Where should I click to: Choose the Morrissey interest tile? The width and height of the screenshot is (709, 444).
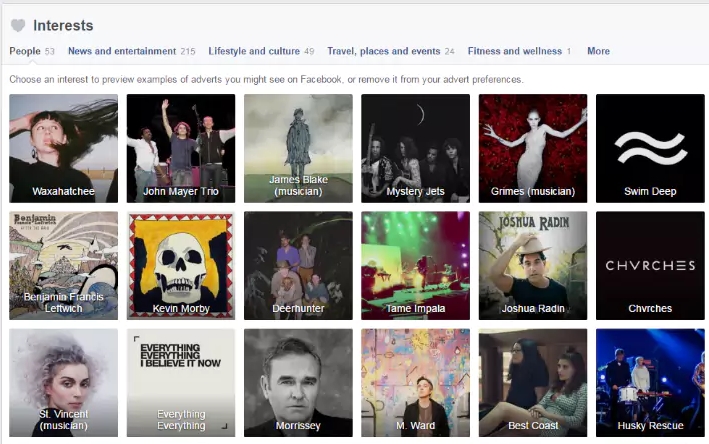click(x=298, y=383)
